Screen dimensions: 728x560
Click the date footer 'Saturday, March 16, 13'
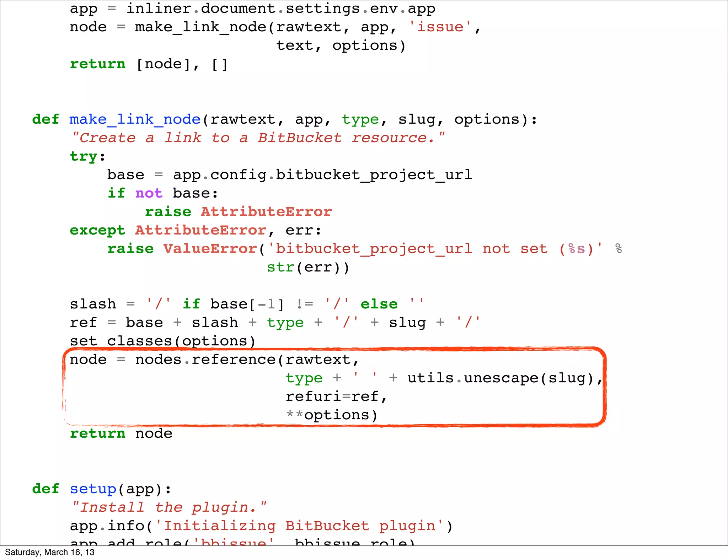tap(50, 553)
